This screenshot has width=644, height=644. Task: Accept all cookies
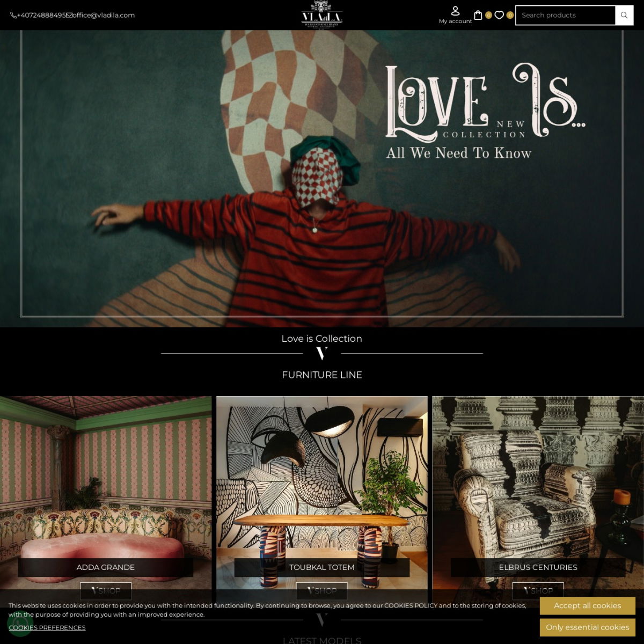click(x=588, y=605)
